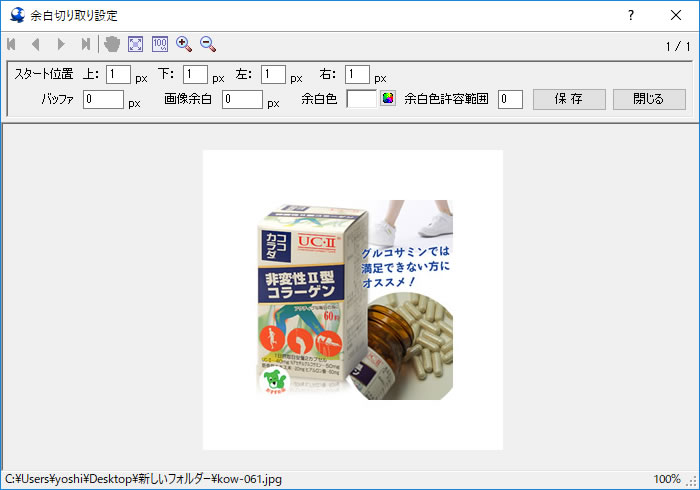Screen dimensions: 700x490
Task: Focus the 上 start position field
Action: 118,75
